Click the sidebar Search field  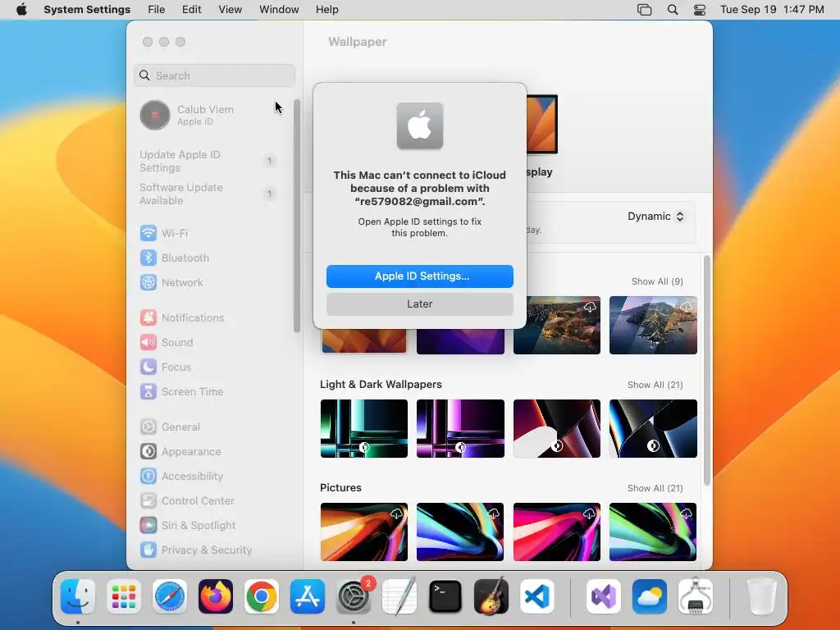tap(214, 75)
